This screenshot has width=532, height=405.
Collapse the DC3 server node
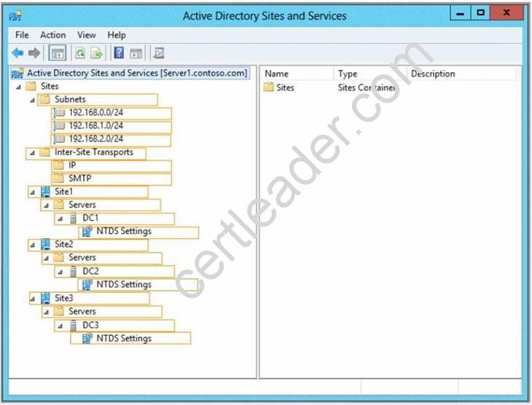[x=60, y=326]
